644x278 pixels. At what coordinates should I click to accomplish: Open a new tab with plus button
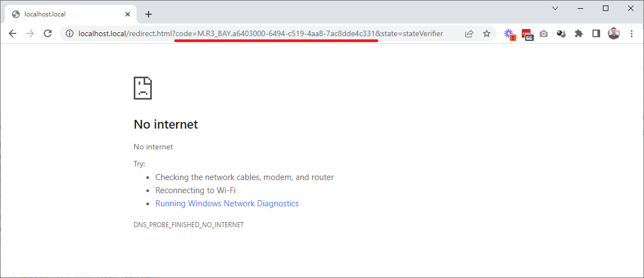pos(149,14)
